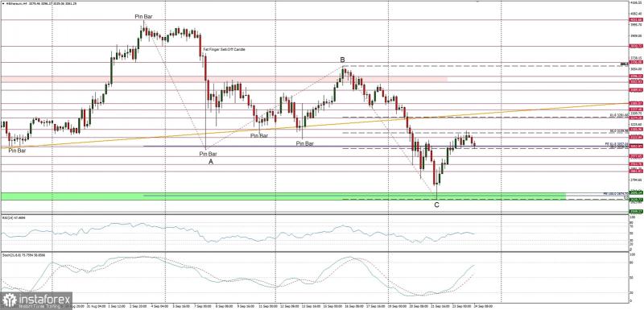Click the 4062.40 price axis value
644x310 pixels.
click(x=636, y=13)
